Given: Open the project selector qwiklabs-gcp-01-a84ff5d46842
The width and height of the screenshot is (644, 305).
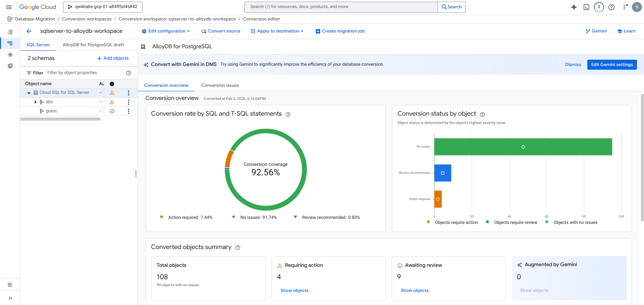Looking at the screenshot, I should [103, 7].
